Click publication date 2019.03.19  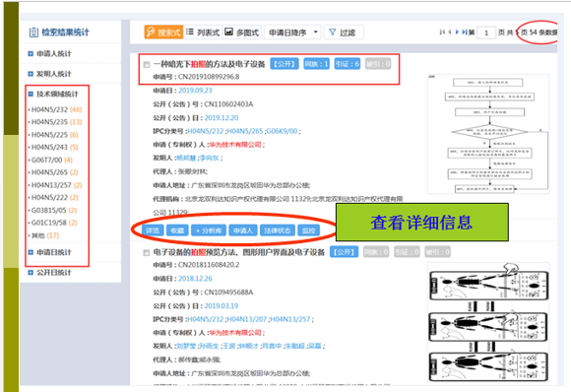pyautogui.click(x=222, y=306)
